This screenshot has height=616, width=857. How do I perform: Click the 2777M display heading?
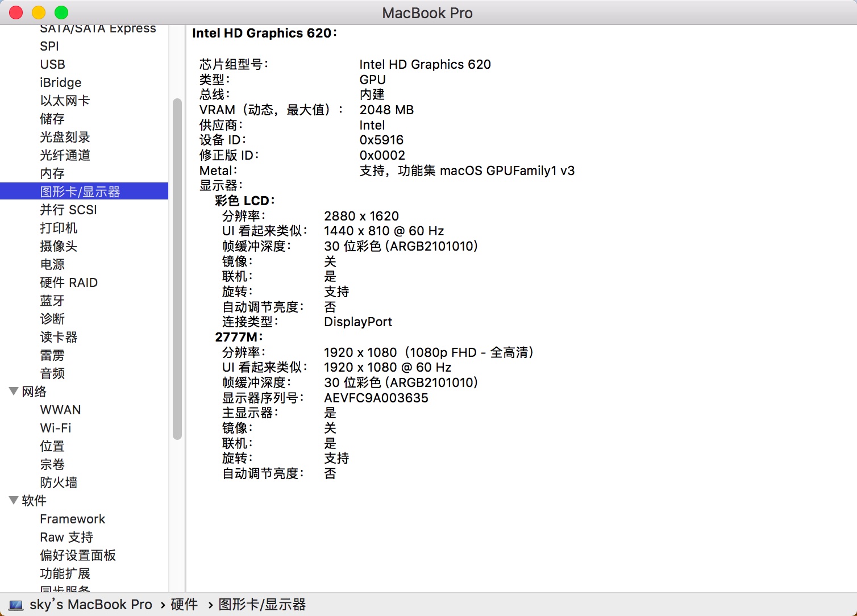click(x=239, y=337)
